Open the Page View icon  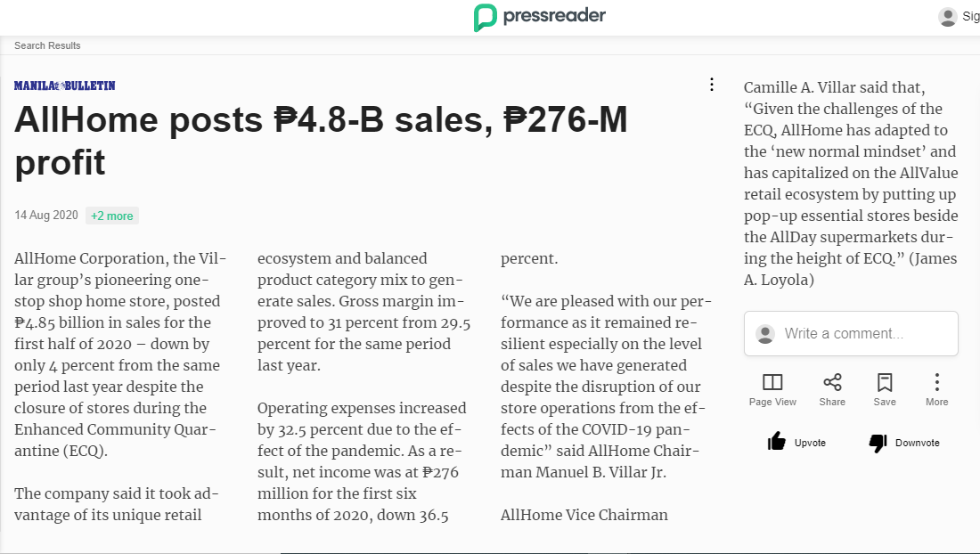click(x=772, y=382)
